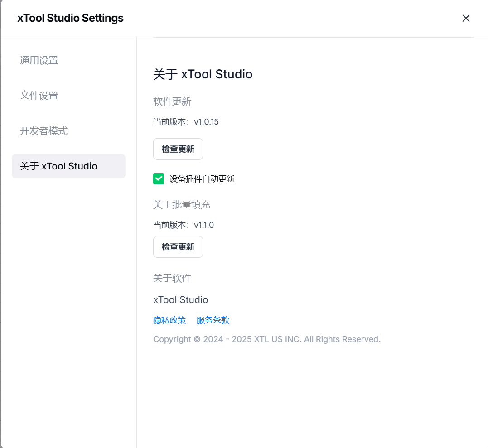
Task: Click the xTool Studio Settings dialog title
Action: pyautogui.click(x=70, y=18)
